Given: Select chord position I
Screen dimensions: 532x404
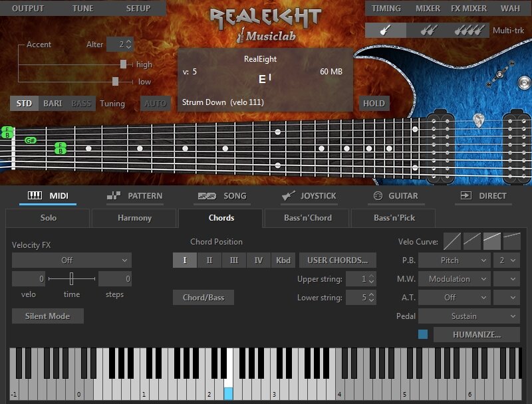Looking at the screenshot, I should tap(185, 260).
